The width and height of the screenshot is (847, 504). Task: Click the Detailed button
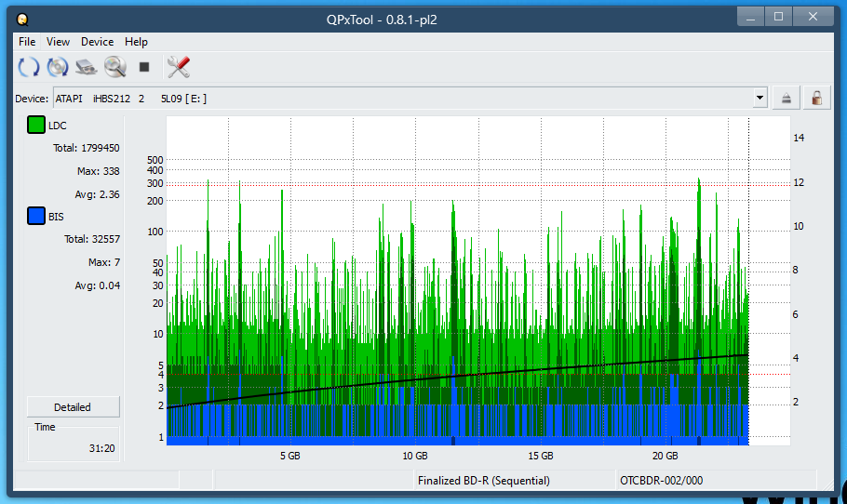73,407
